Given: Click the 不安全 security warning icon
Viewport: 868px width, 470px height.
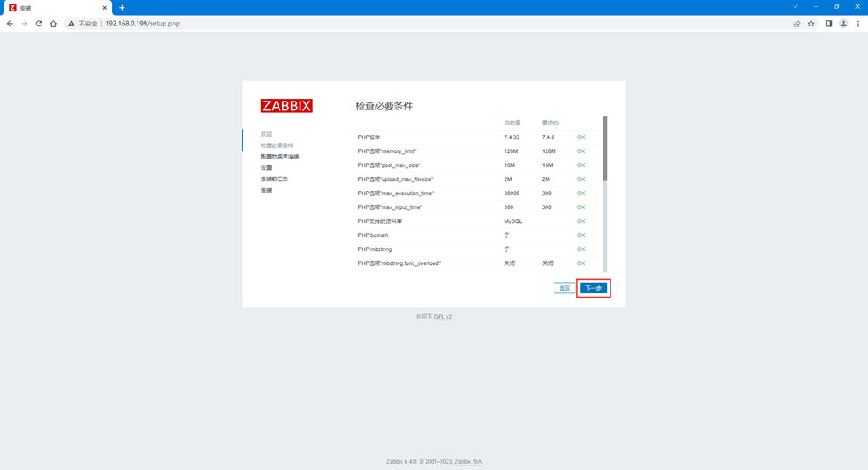Looking at the screenshot, I should [x=72, y=24].
